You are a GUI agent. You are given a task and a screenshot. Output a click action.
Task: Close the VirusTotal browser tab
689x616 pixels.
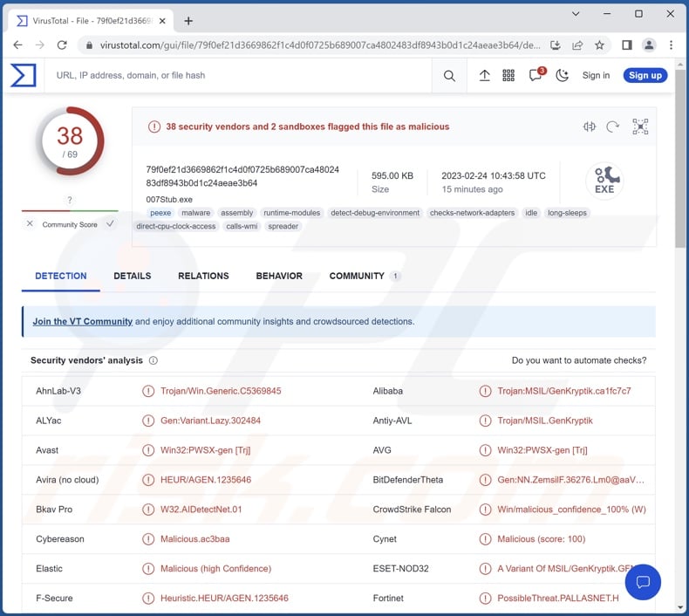(x=162, y=21)
